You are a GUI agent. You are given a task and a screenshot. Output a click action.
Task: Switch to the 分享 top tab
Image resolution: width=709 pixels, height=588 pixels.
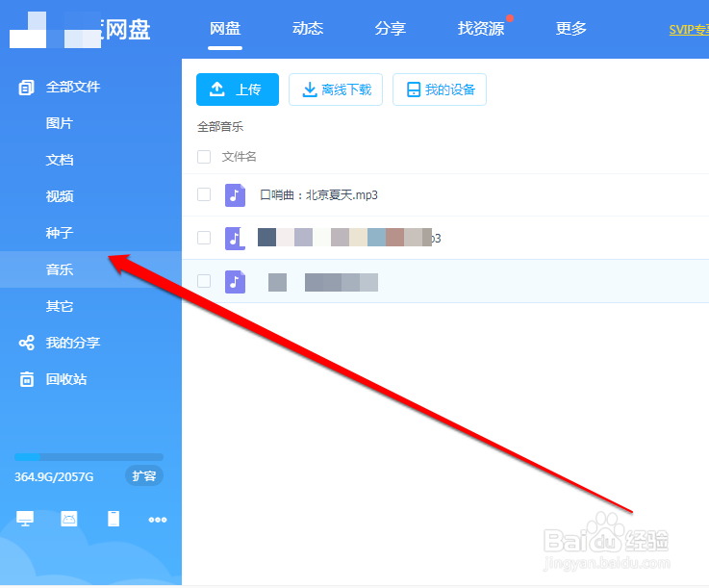pyautogui.click(x=390, y=29)
